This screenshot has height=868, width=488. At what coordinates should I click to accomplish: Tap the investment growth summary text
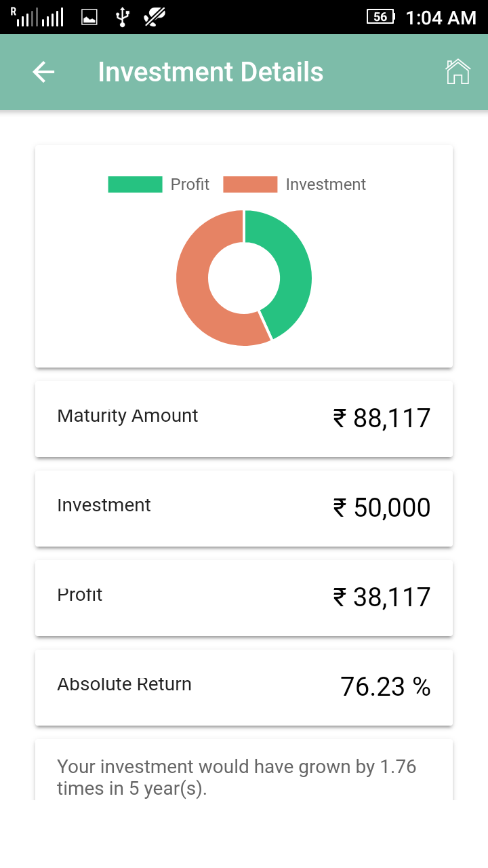[x=237, y=777]
